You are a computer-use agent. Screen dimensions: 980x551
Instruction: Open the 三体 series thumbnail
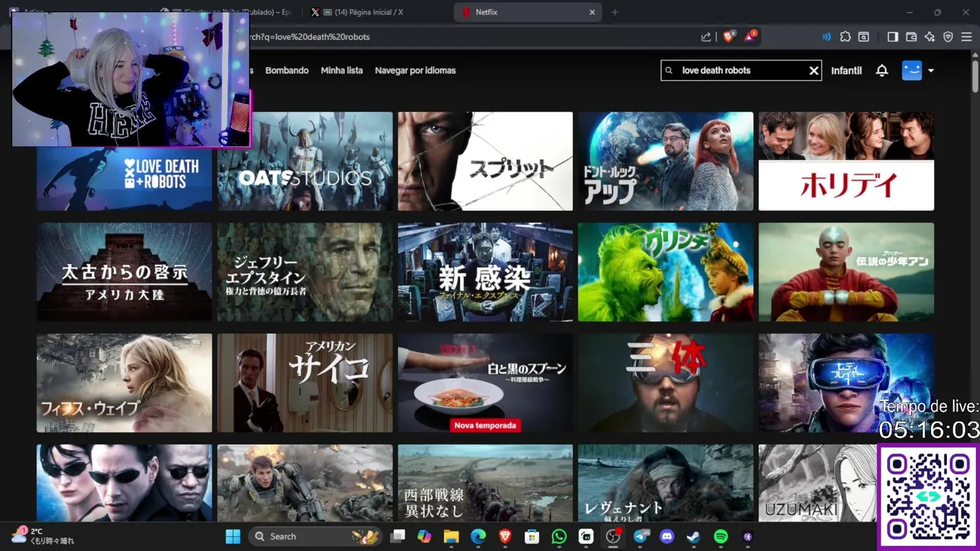666,383
